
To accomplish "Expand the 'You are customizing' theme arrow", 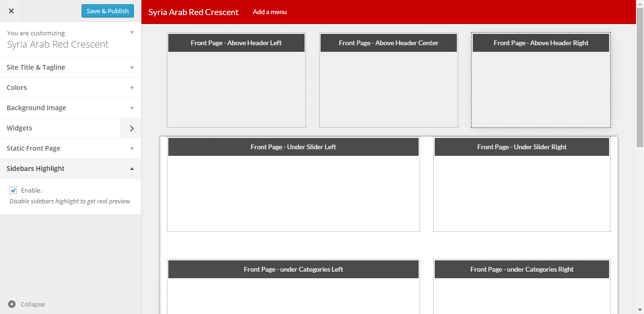I will [x=132, y=32].
